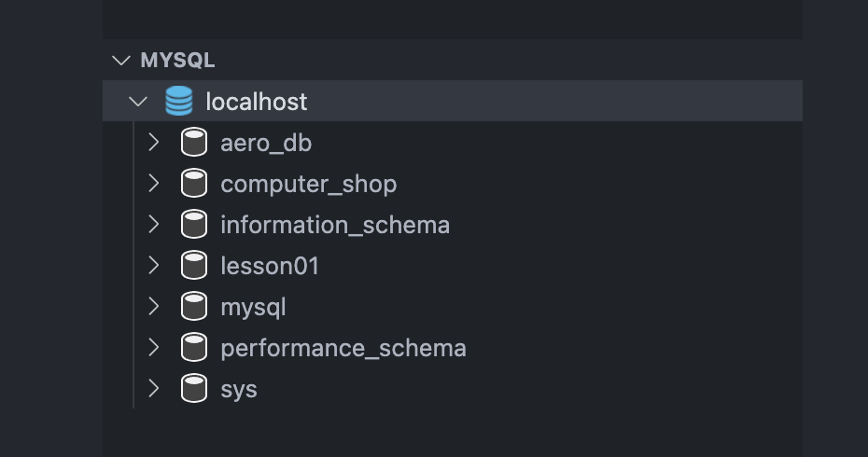Image resolution: width=868 pixels, height=457 pixels.
Task: Click the lesson01 database cylinder icon
Action: [193, 266]
